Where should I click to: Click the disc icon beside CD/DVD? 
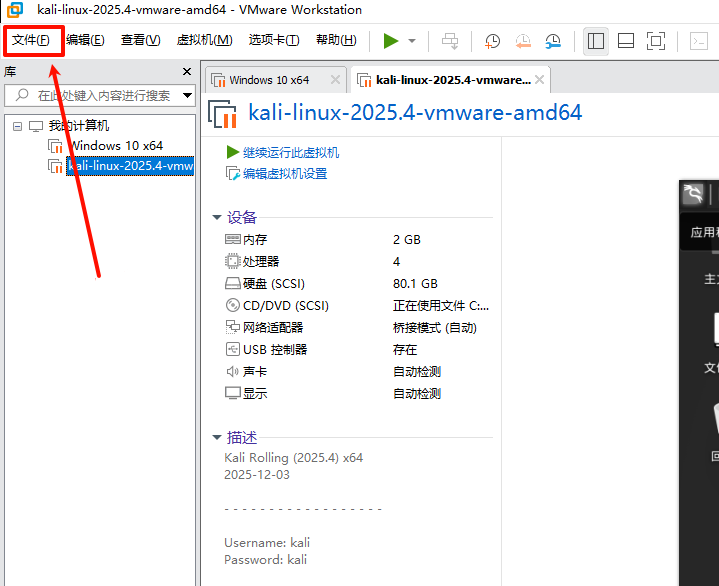point(232,305)
